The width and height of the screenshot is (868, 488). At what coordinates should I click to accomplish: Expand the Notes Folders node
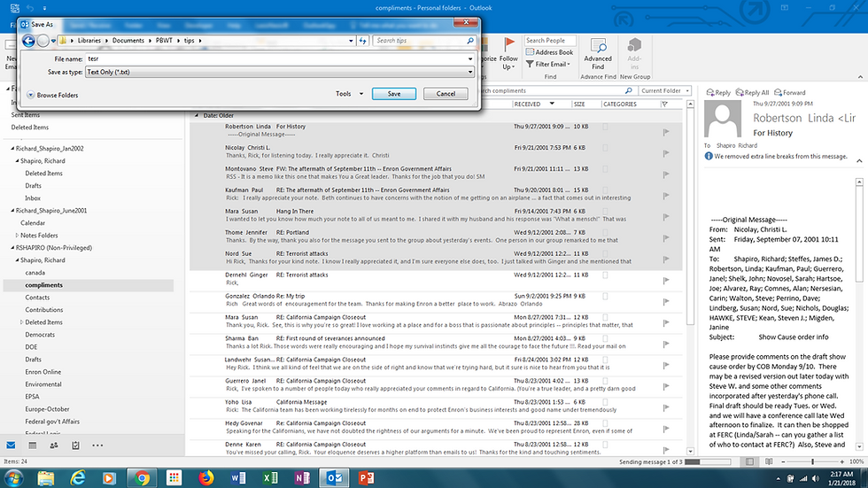coord(17,236)
